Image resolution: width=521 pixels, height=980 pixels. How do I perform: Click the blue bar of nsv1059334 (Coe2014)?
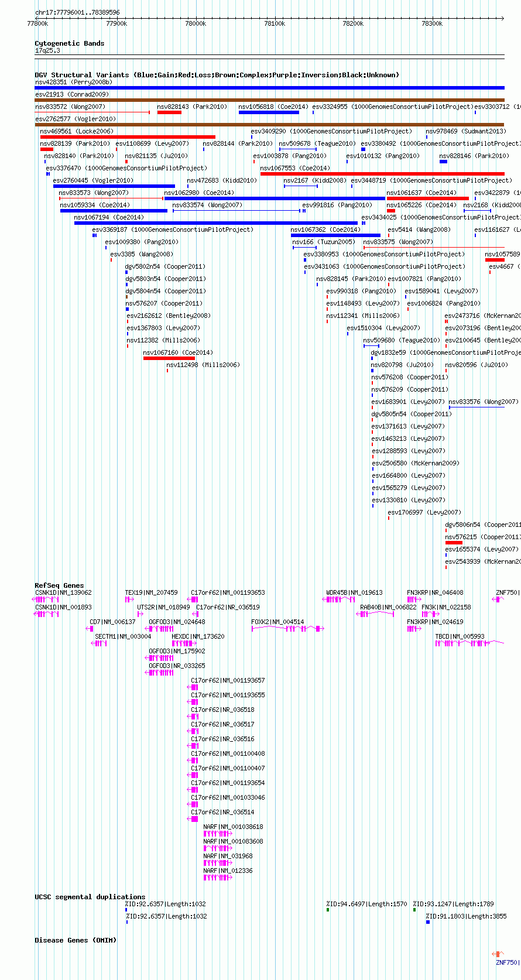(x=114, y=211)
